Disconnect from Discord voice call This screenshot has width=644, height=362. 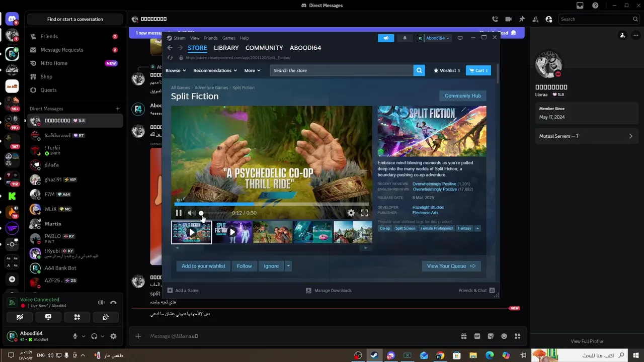click(113, 302)
